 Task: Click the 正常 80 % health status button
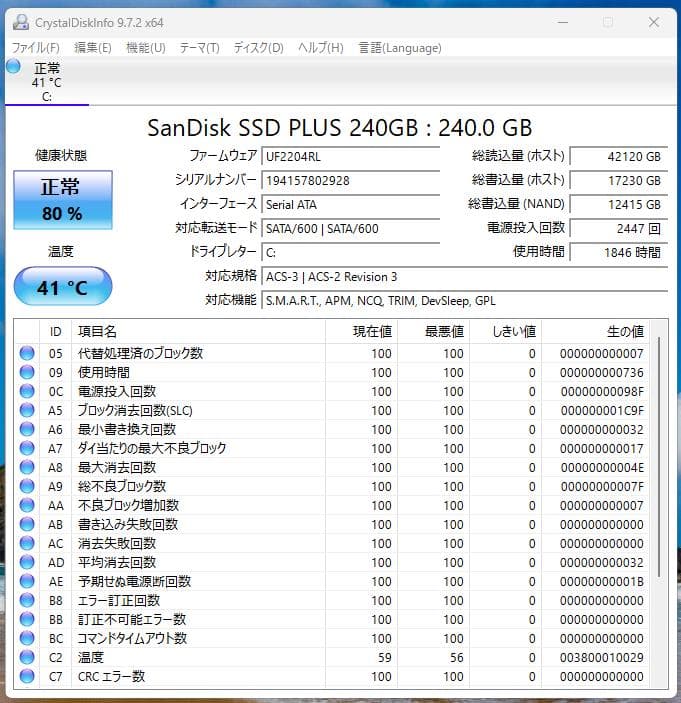click(63, 200)
